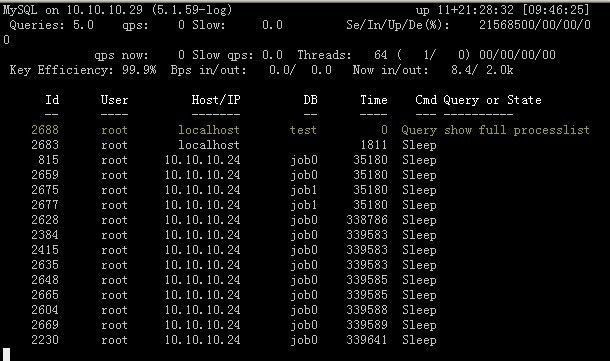Click the time 35180 in row 2677
Screen dimensions: 610x361
point(370,205)
